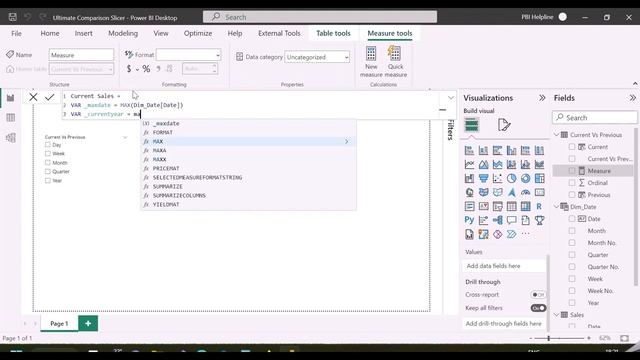Choose MAX from autocomplete list

pos(248,142)
